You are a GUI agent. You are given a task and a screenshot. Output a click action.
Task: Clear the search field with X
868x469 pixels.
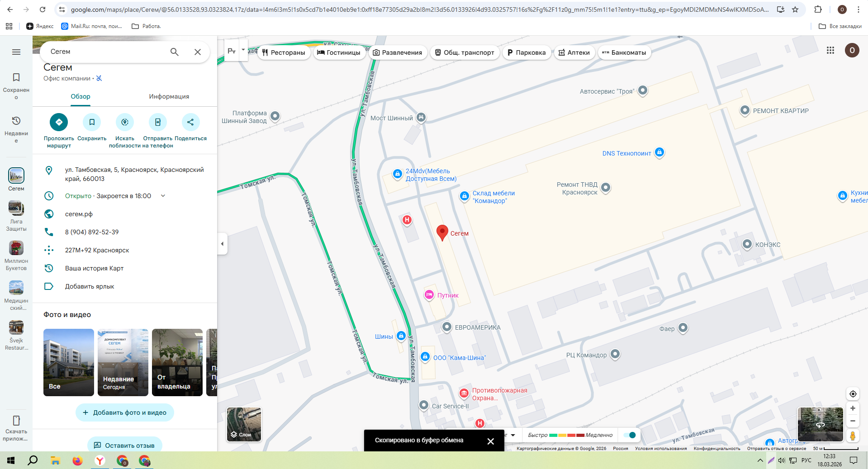tap(198, 52)
